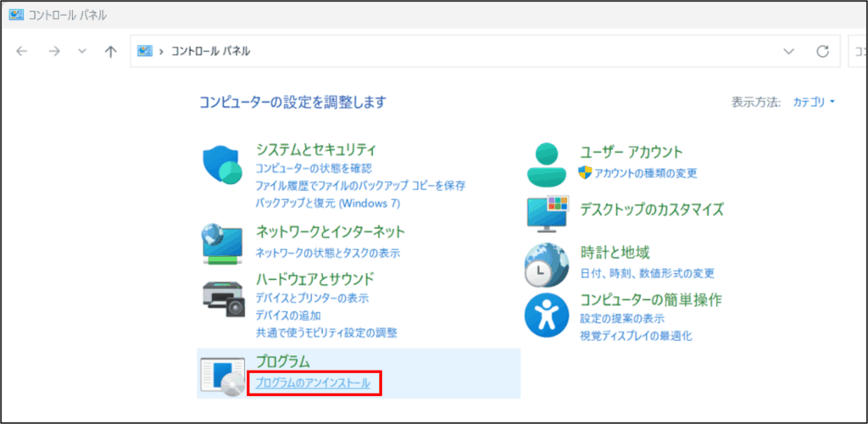Screen dimensions: 868x424
Task: Expand the recent locations chevron
Action: [82, 52]
